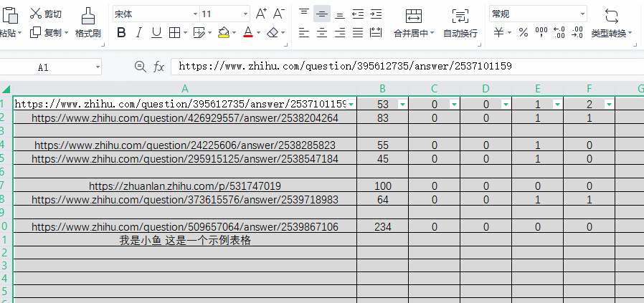This screenshot has width=644, height=303.
Task: Open the fill color dropdown arrow
Action: [234, 33]
